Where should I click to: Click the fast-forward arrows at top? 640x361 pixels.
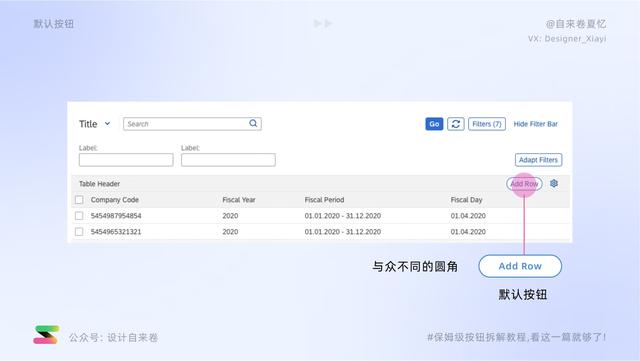click(323, 23)
